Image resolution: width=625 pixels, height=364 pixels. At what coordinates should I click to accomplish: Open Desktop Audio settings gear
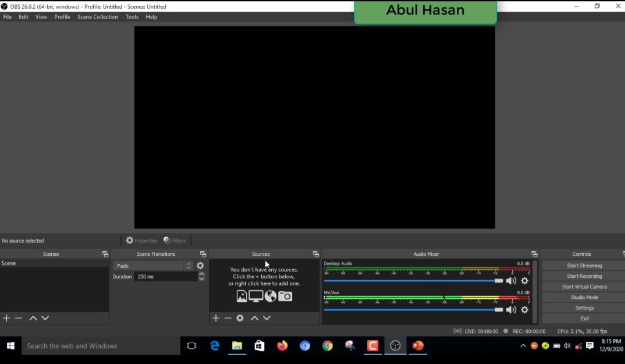click(524, 281)
